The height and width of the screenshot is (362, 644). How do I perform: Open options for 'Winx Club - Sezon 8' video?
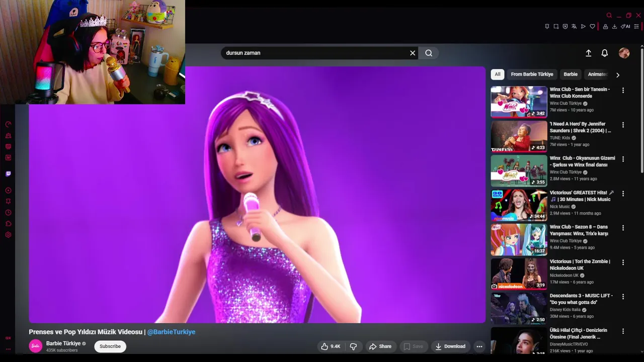click(623, 228)
